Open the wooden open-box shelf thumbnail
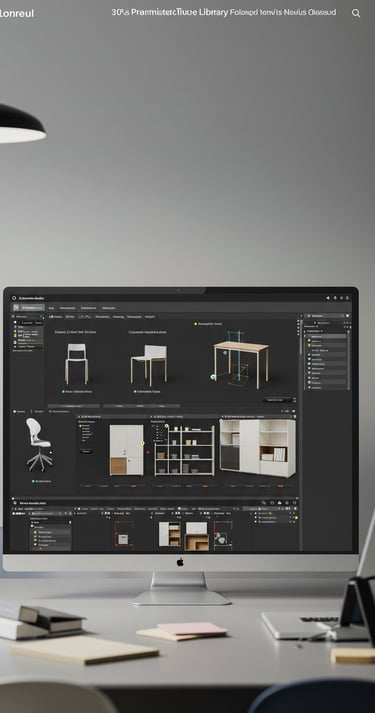 tap(197, 536)
